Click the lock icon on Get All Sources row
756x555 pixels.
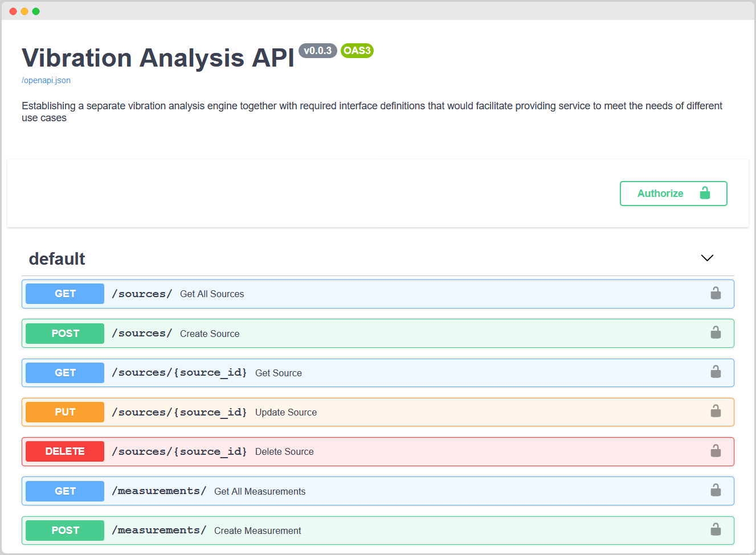(x=716, y=293)
